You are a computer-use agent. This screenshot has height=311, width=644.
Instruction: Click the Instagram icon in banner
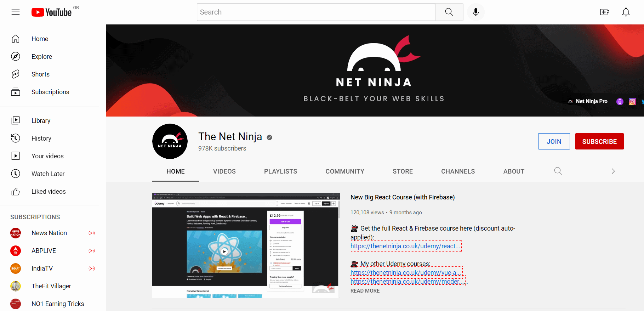[x=632, y=102]
